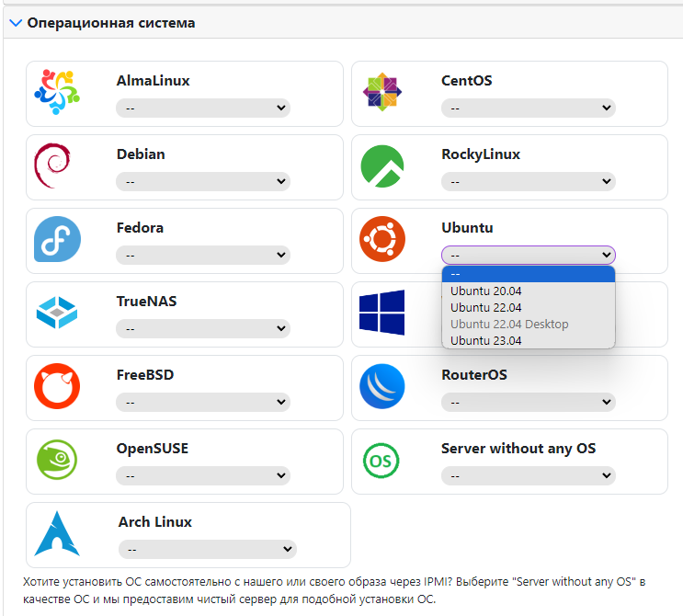Click the RockyLinux green logo

click(382, 166)
